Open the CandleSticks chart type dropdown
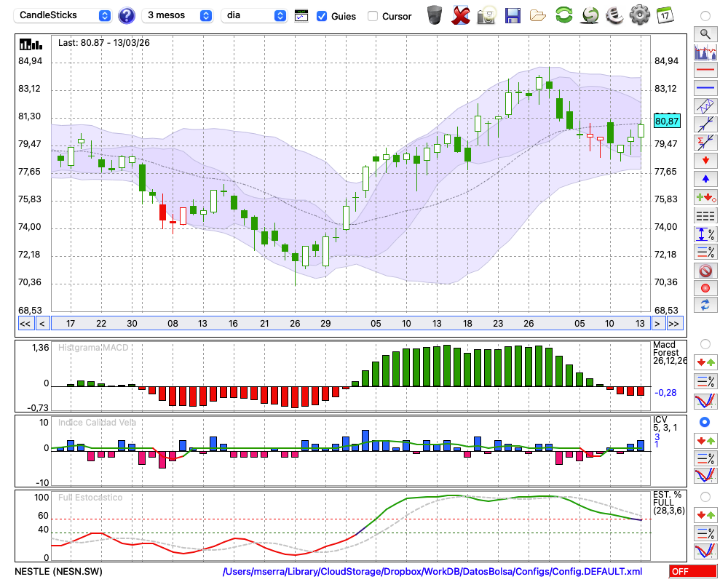Image resolution: width=728 pixels, height=582 pixels. (x=63, y=15)
